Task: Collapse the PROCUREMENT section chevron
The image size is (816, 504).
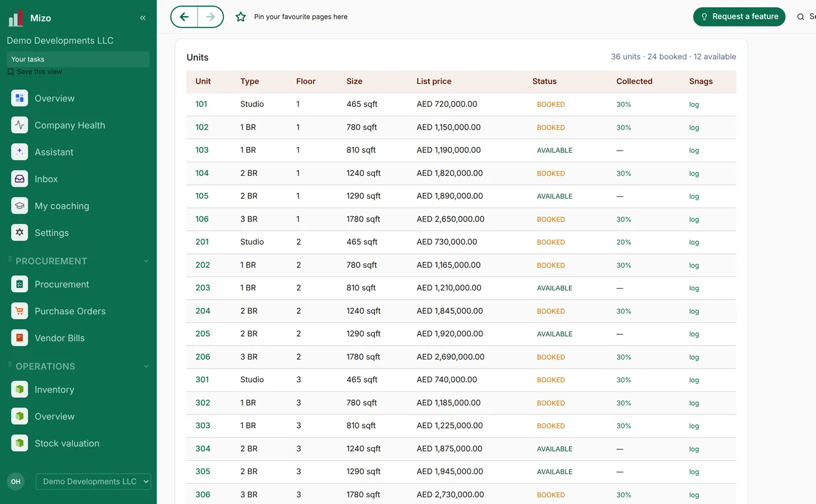Action: (146, 261)
